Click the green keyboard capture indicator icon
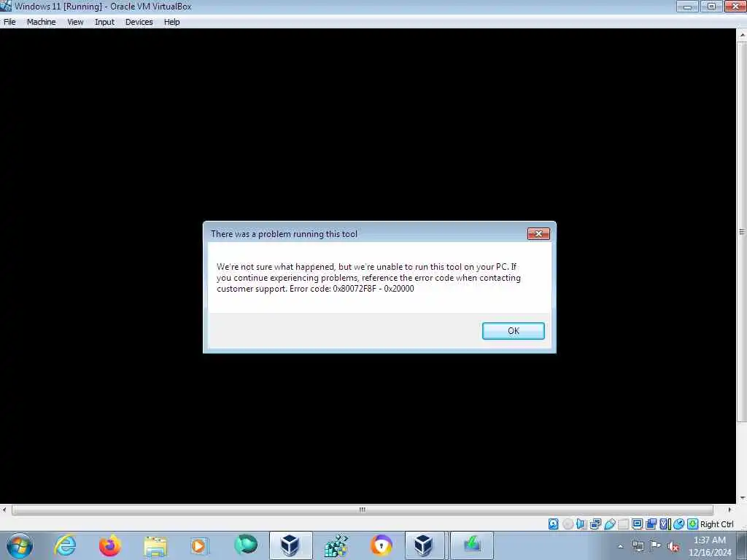 693,524
